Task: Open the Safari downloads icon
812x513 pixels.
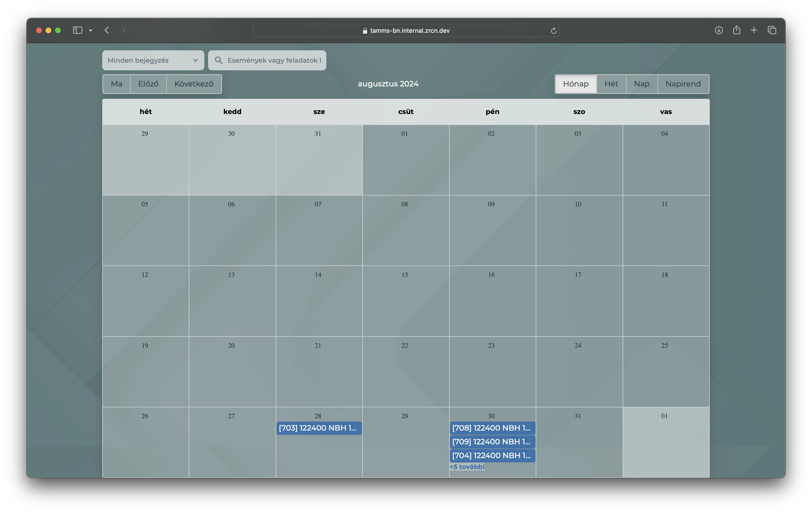Action: [719, 30]
